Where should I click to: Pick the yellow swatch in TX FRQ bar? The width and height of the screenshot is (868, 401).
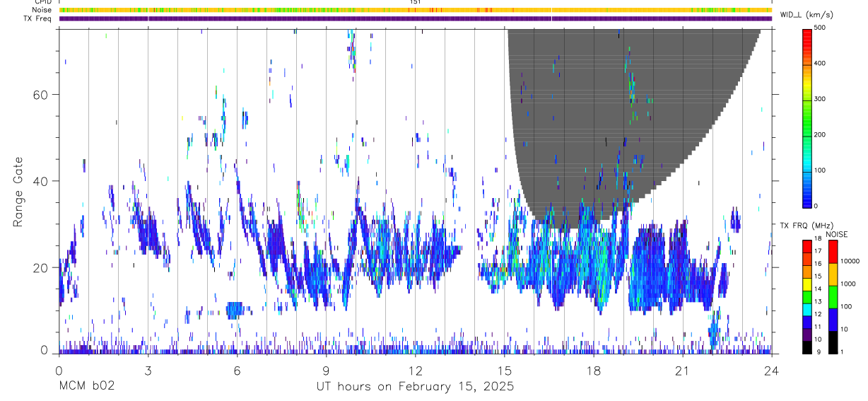pyautogui.click(x=807, y=284)
